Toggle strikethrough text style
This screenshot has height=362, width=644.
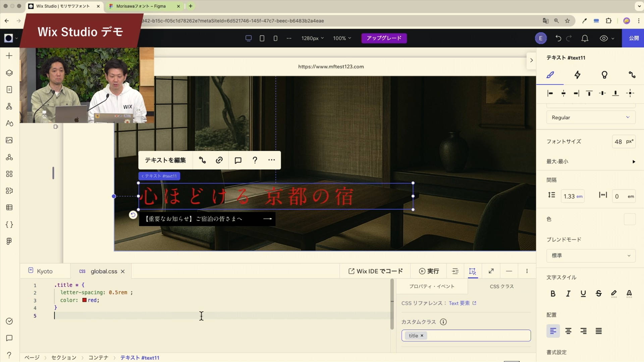coord(599,294)
